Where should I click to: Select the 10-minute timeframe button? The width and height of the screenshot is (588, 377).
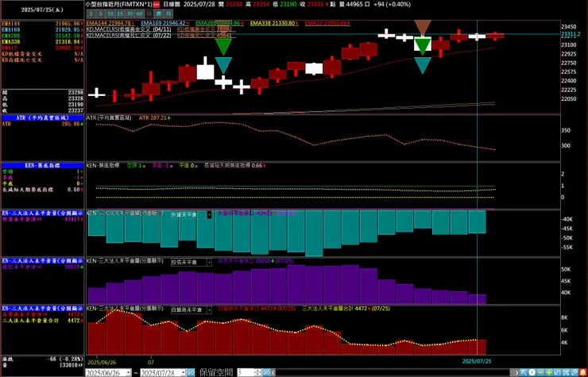coord(110,13)
